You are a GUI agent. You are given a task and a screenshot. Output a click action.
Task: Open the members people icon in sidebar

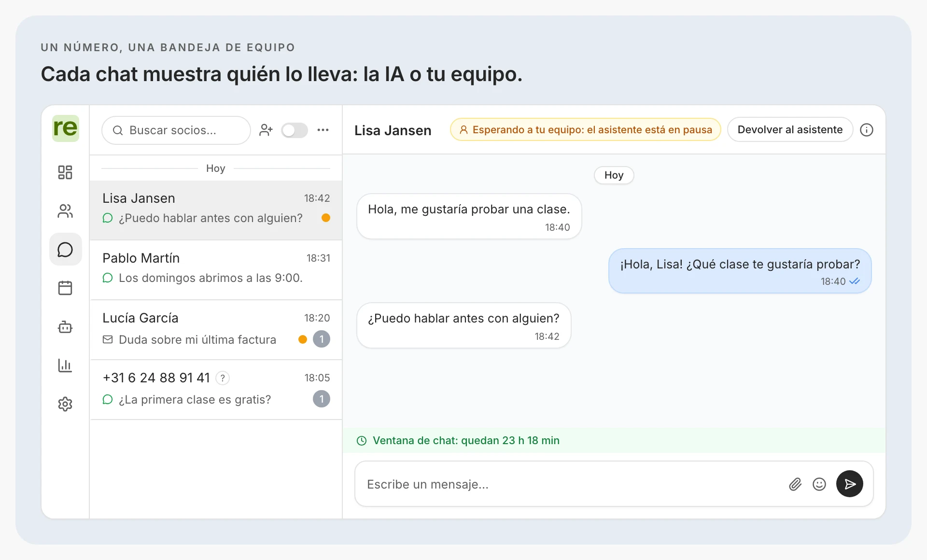click(x=65, y=211)
